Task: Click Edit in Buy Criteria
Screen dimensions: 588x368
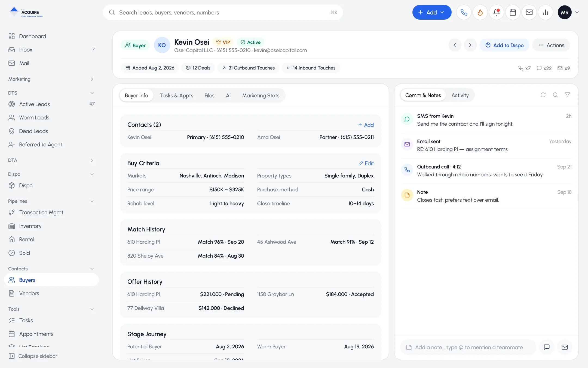Action: (x=366, y=163)
